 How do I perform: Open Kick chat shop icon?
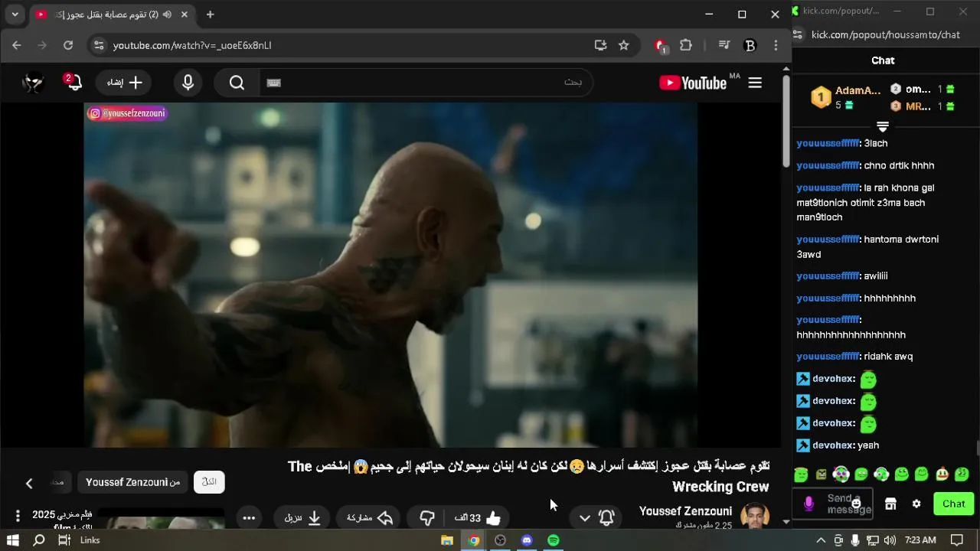click(x=890, y=504)
